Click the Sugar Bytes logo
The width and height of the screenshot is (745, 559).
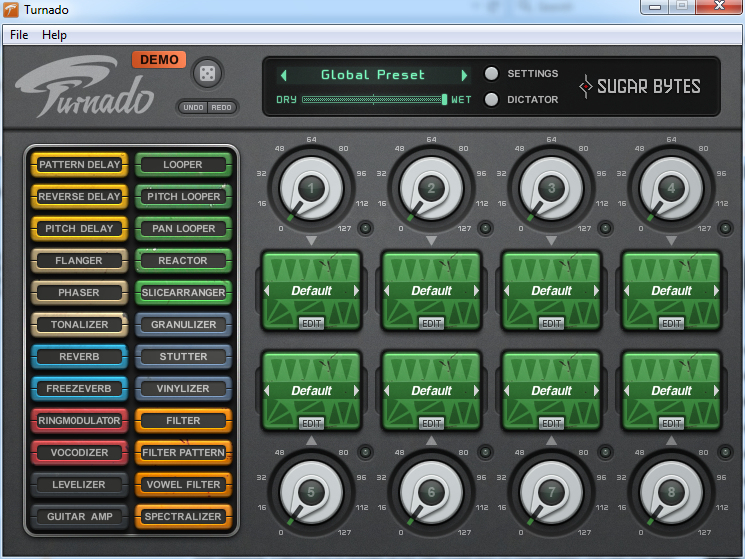pyautogui.click(x=640, y=86)
